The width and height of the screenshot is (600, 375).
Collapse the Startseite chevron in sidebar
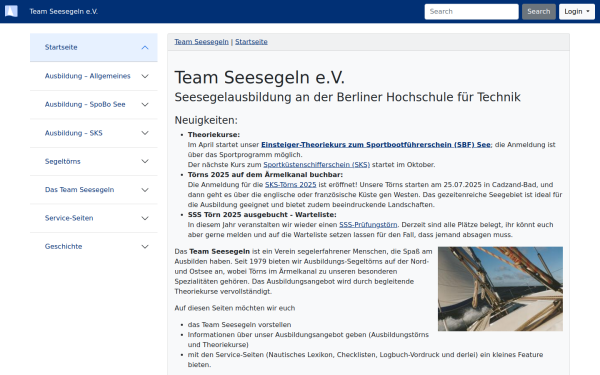pyautogui.click(x=145, y=47)
